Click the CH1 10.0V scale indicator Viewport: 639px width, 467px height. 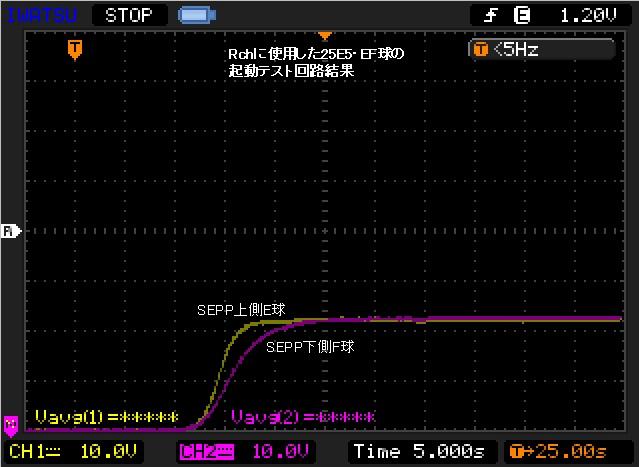73,452
